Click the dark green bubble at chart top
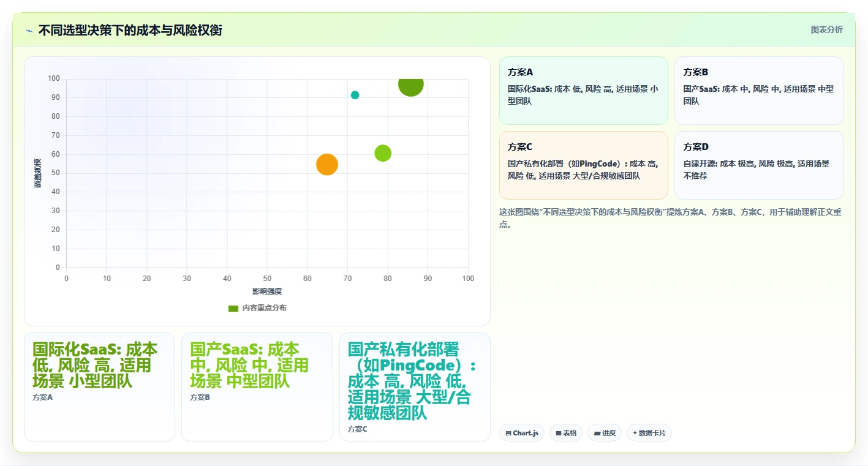Image resolution: width=868 pixels, height=466 pixels. 410,85
